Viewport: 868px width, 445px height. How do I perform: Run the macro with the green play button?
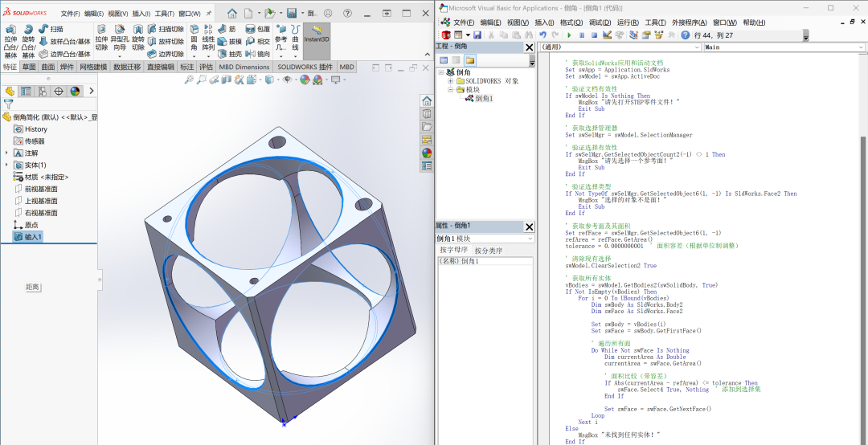pos(569,35)
